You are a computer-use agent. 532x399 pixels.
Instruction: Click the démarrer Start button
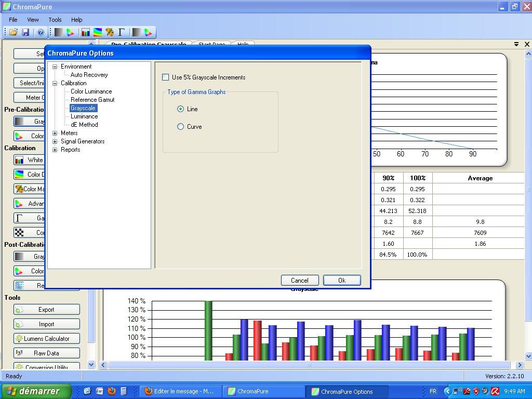pos(36,391)
